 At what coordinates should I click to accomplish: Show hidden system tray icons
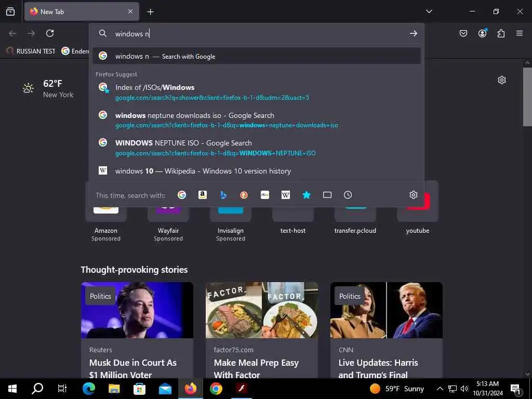tap(440, 389)
